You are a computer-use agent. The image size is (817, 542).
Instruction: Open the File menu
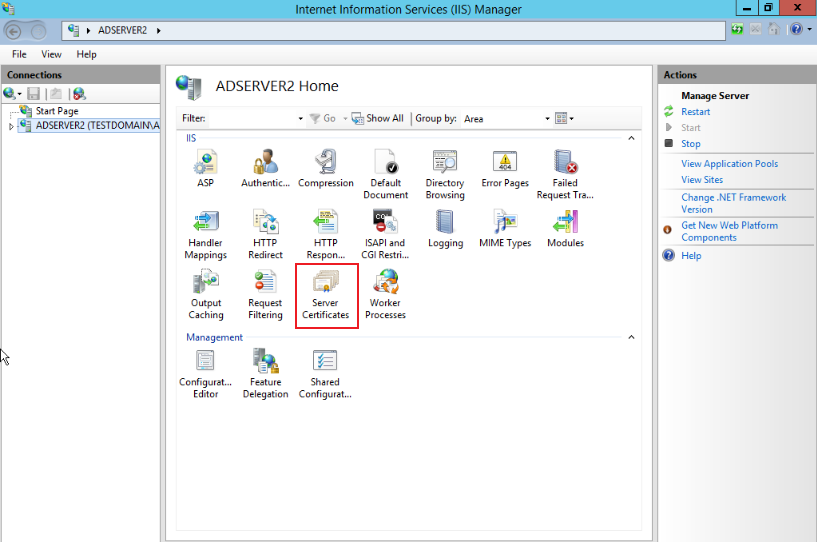[19, 54]
